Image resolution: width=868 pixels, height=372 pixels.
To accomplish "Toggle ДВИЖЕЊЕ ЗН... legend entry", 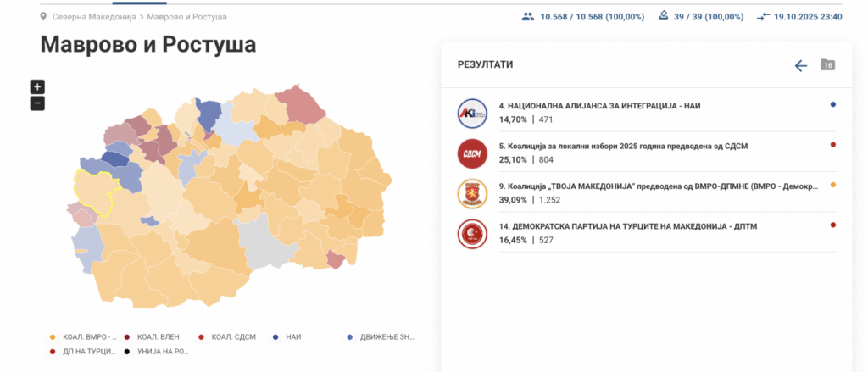I will [x=381, y=337].
